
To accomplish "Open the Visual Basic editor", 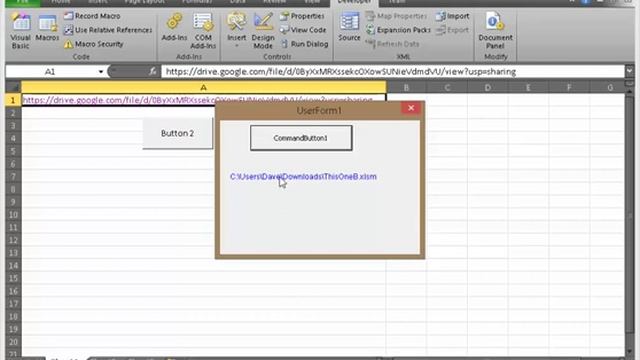I will 20,31.
